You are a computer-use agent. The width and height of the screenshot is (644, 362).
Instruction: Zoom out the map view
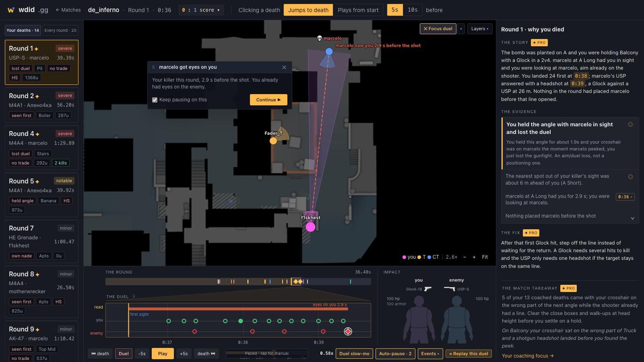click(x=464, y=257)
